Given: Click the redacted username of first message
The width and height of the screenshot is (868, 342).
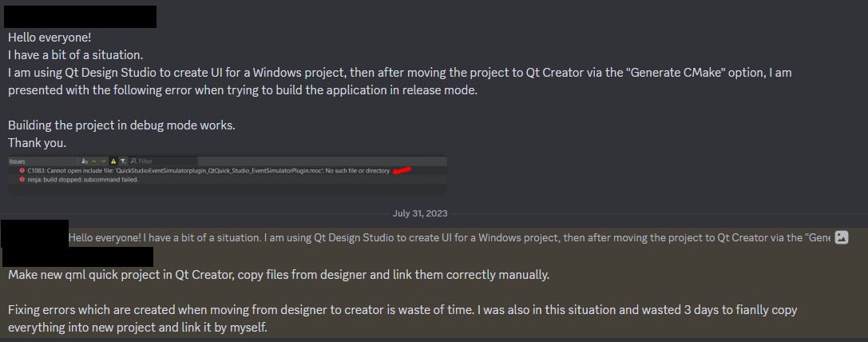Looking at the screenshot, I should pyautogui.click(x=81, y=17).
